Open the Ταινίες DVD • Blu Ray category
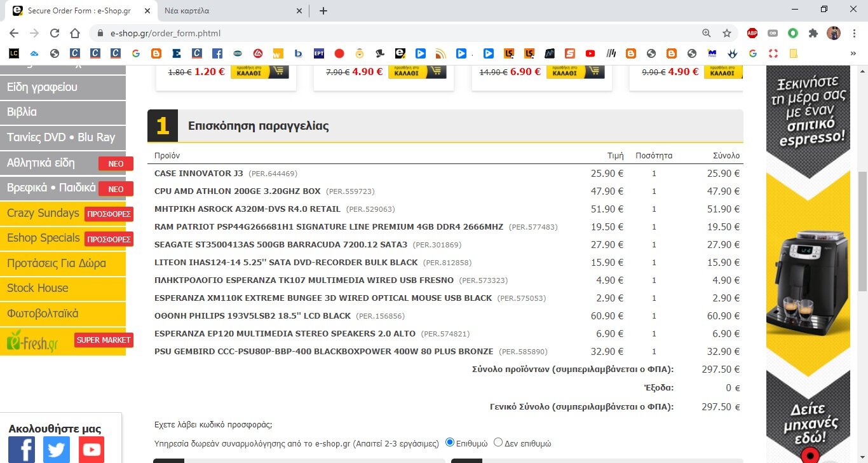Image resolution: width=868 pixels, height=463 pixels. click(x=63, y=137)
